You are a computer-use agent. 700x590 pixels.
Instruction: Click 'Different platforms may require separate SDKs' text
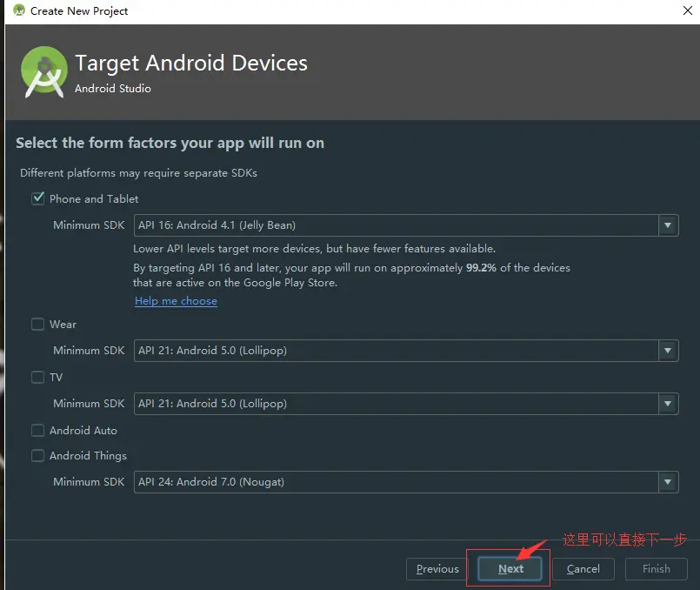tap(138, 173)
